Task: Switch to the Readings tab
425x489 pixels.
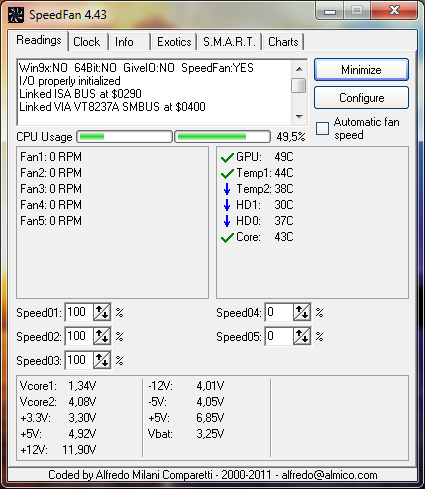Action: coord(39,40)
